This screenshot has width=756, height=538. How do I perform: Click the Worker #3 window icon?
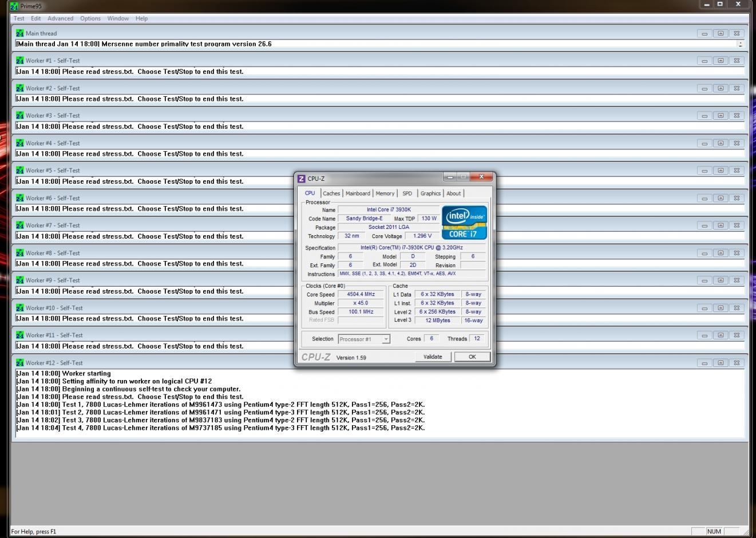pyautogui.click(x=20, y=115)
